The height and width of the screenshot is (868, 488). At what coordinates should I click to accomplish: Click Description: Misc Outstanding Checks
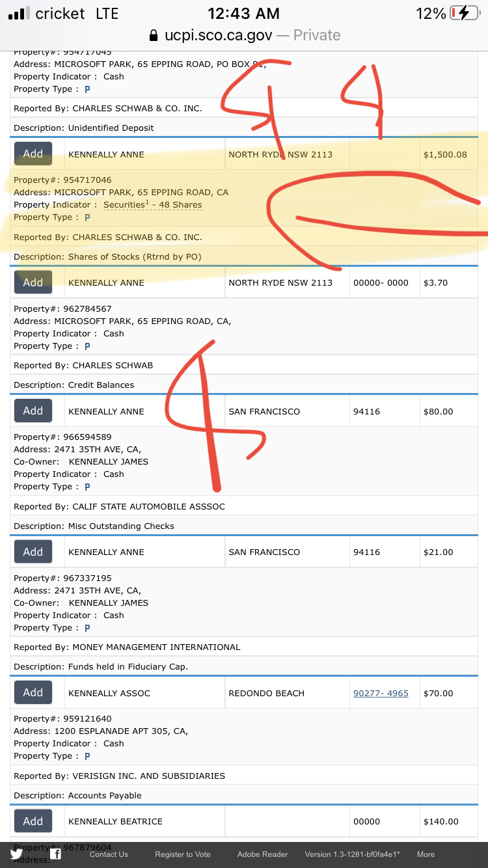[x=94, y=526]
